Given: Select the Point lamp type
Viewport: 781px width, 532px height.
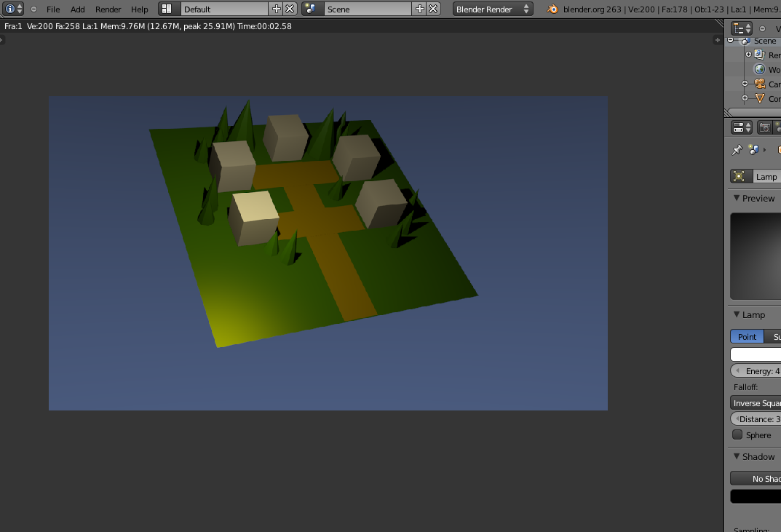Looking at the screenshot, I should (x=747, y=337).
